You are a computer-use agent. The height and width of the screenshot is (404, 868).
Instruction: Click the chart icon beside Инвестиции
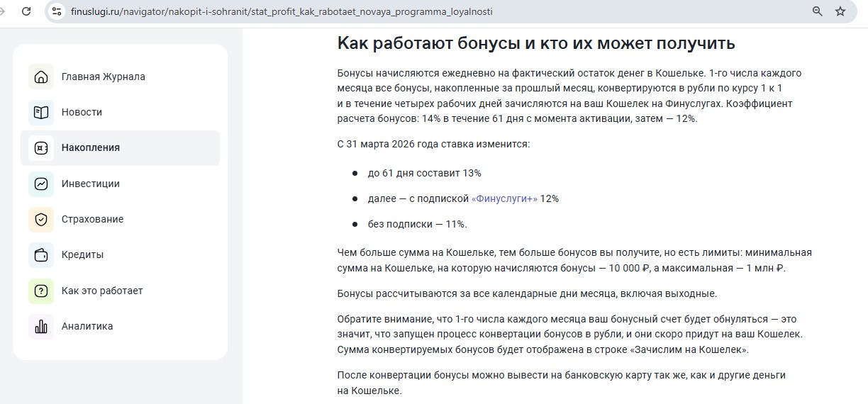[x=41, y=184]
